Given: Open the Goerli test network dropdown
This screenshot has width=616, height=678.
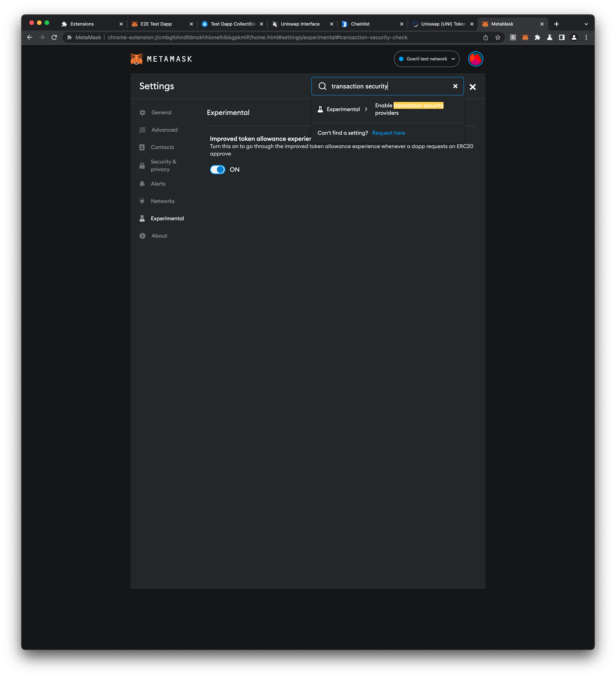Looking at the screenshot, I should (x=426, y=59).
